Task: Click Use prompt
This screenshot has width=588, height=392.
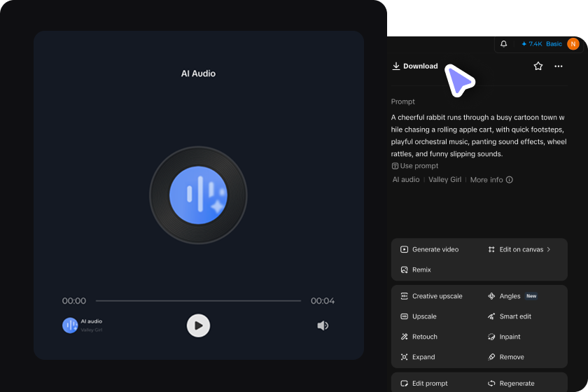Action: click(x=414, y=166)
